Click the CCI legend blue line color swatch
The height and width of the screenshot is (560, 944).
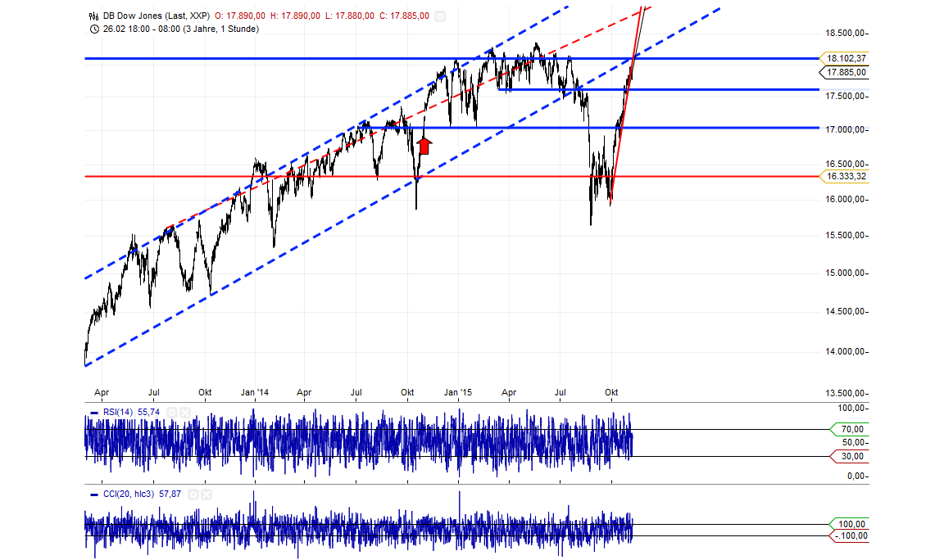pos(93,495)
